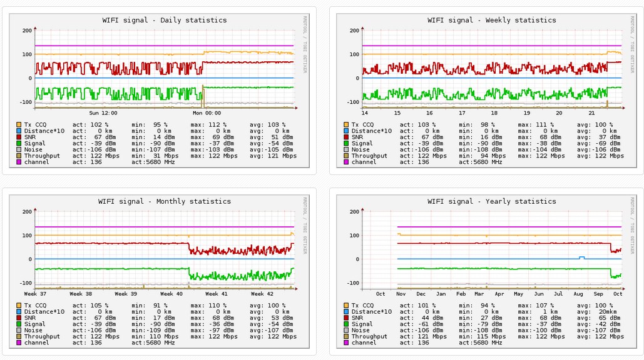Image resolution: width=644 pixels, height=360 pixels.
Task: Click the SNR red swatch in Yearly legend
Action: (346, 317)
